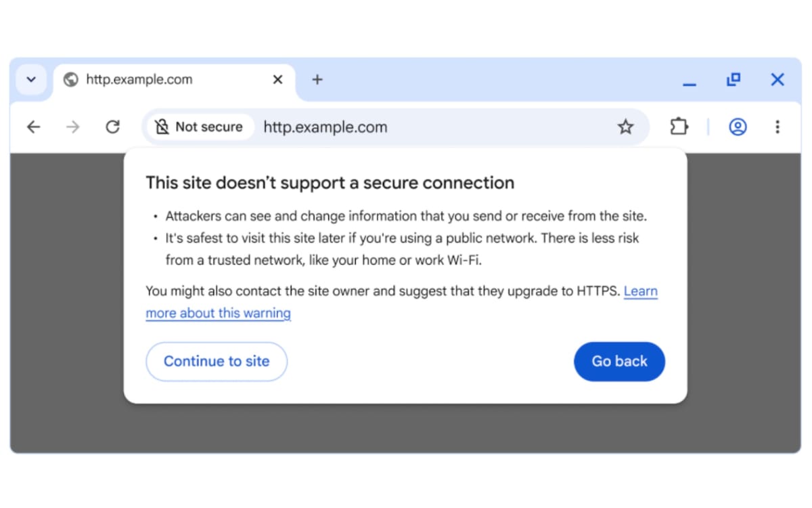Click the crossed-out security icon beside Not secure
The height and width of the screenshot is (508, 812).
coord(162,127)
